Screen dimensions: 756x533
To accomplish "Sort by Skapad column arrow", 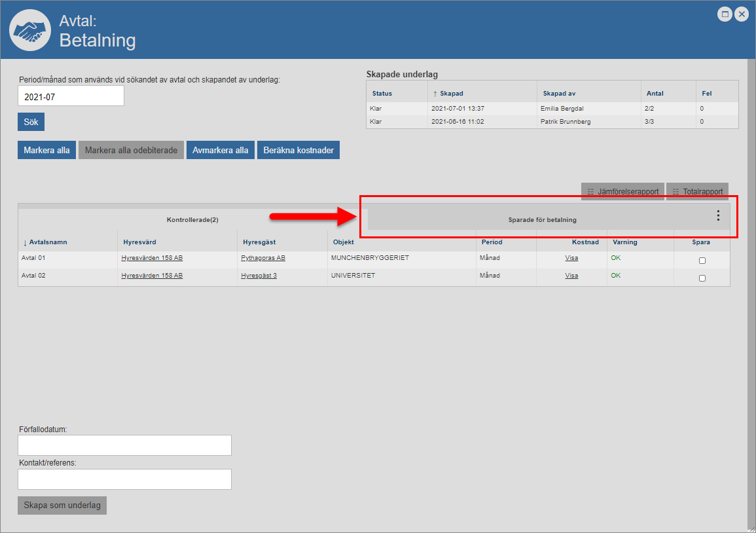I will tap(435, 94).
